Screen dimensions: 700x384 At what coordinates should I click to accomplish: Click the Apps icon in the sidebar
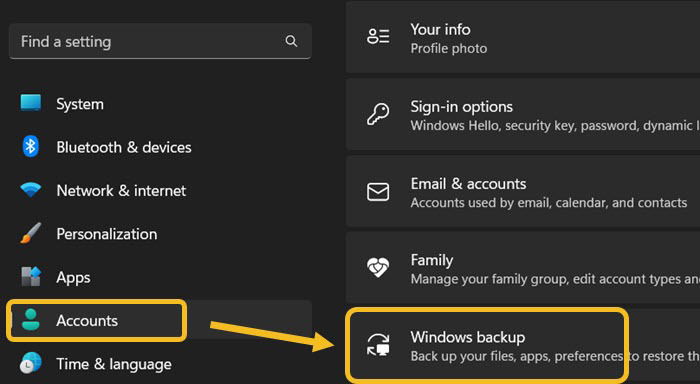31,277
